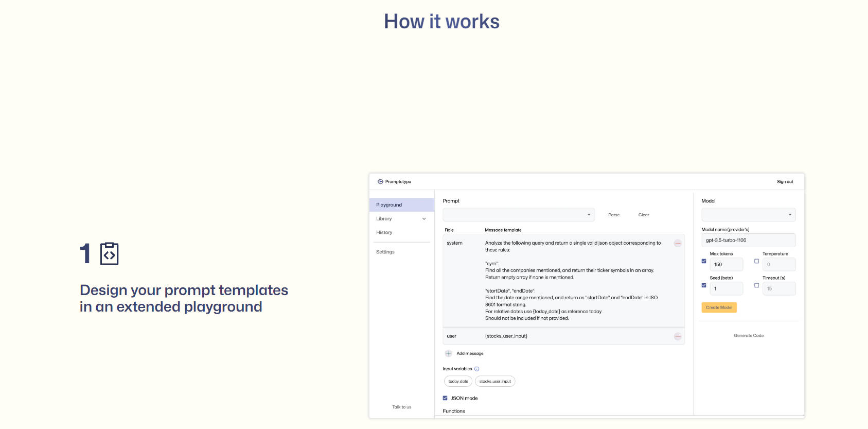This screenshot has width=868, height=429.
Task: Go to Settings in the sidebar
Action: click(385, 252)
